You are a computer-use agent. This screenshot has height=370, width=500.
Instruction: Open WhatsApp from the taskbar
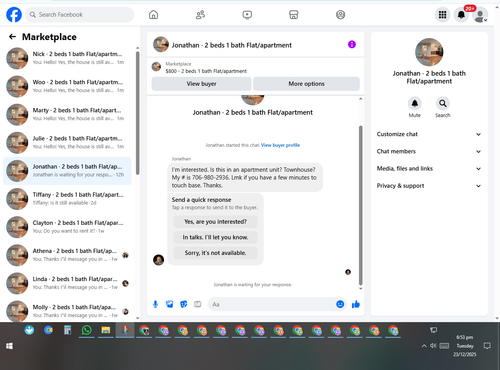click(x=87, y=330)
